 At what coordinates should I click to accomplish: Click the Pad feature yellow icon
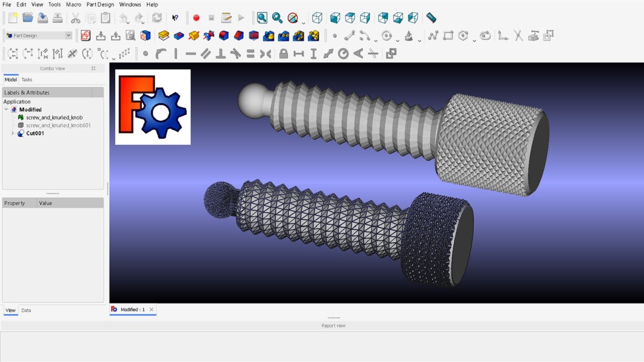[164, 36]
